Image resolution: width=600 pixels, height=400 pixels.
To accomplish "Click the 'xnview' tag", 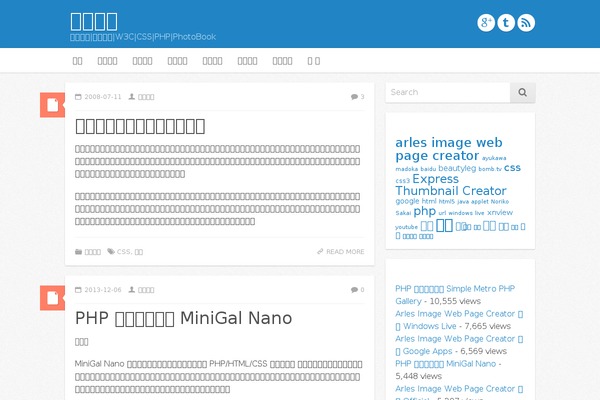I will 500,212.
